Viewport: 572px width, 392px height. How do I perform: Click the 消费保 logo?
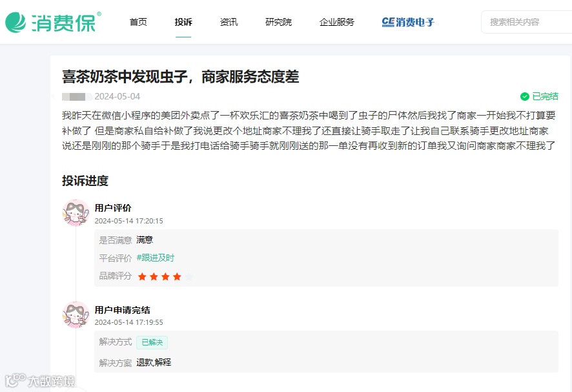[x=53, y=22]
